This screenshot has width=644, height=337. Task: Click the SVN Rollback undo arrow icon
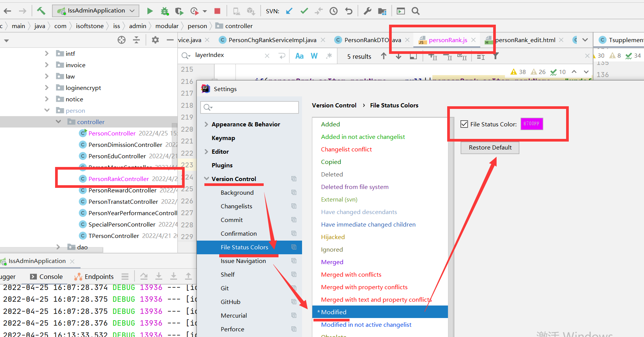coord(349,11)
